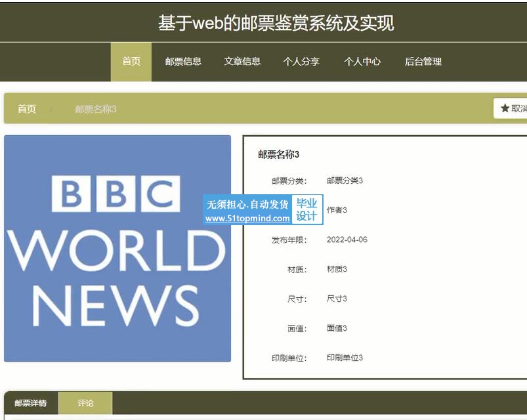
Task: Click the date 2022-04-06
Action: (x=347, y=240)
